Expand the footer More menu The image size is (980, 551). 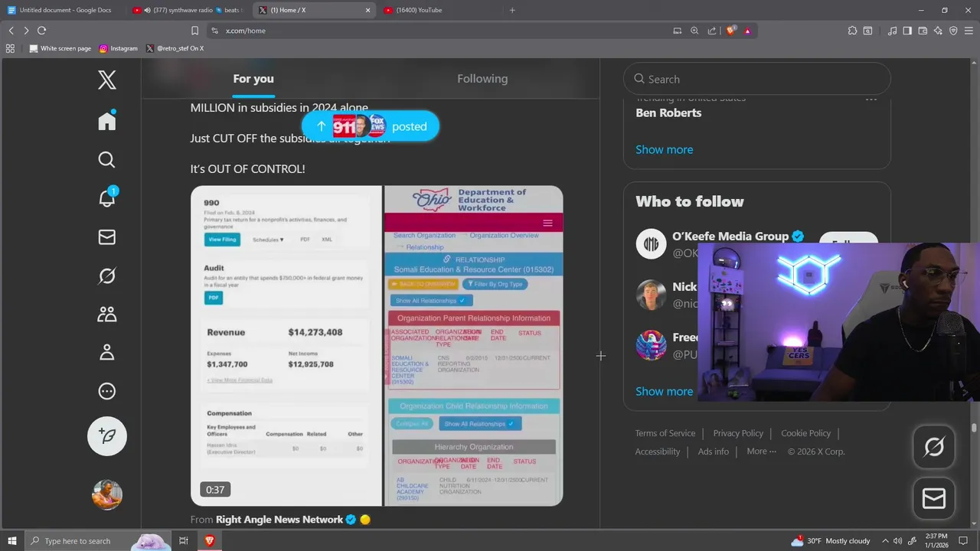click(x=762, y=452)
